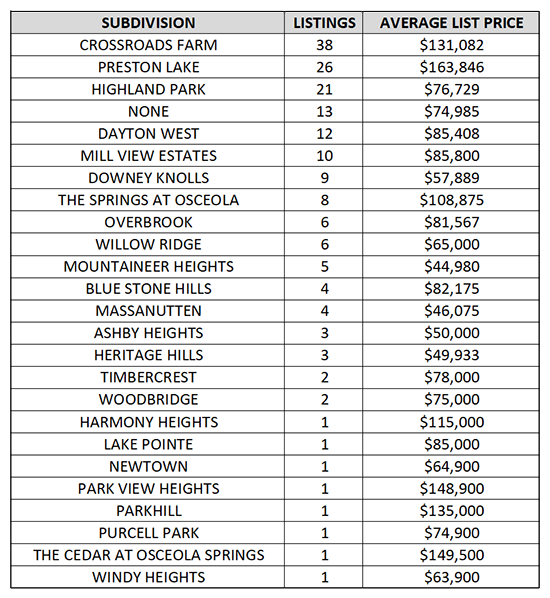The width and height of the screenshot is (550, 598).
Task: Click the MOUNTAINEER HEIGHTS cell
Action: tap(148, 266)
